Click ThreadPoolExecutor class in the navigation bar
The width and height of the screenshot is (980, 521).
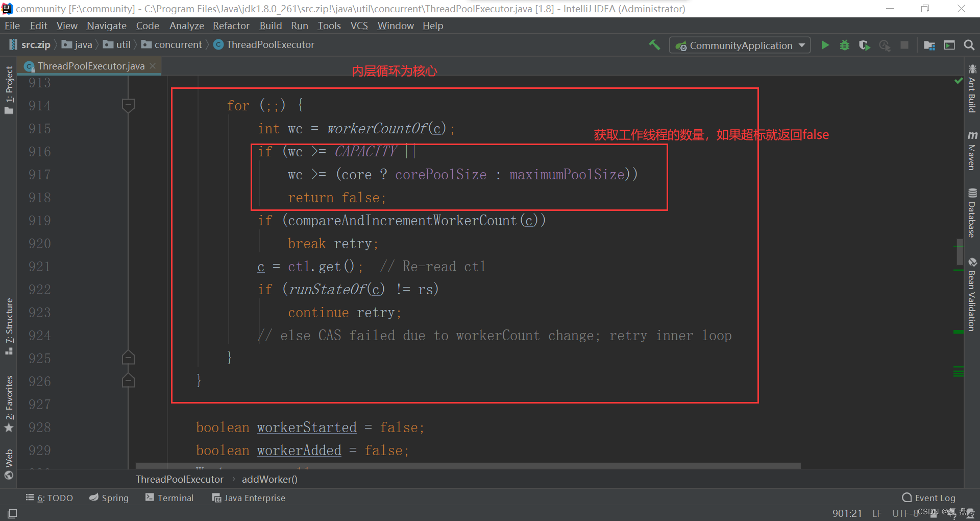pos(264,45)
